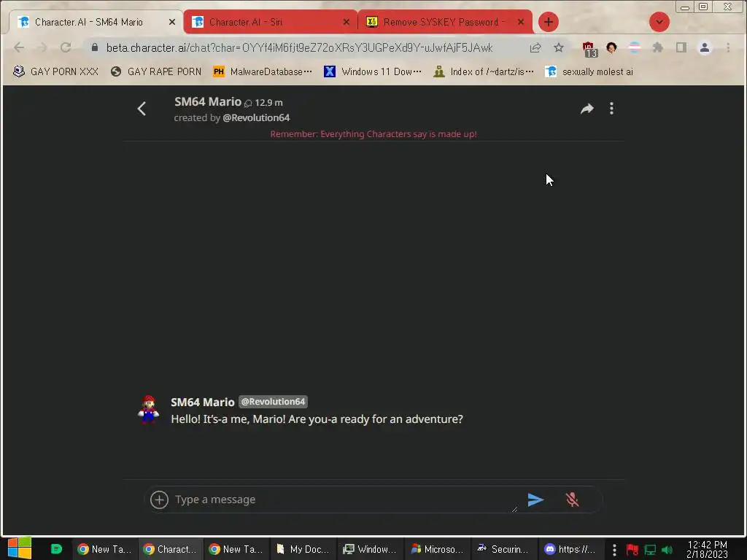This screenshot has height=560, width=747.
Task: Open the volume speaker tray icon
Action: coord(667,550)
